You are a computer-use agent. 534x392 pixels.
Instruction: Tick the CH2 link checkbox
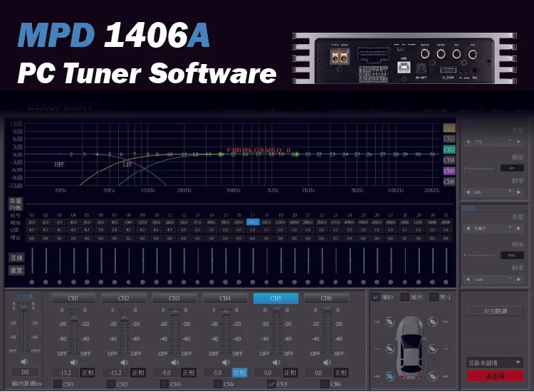coord(110,384)
